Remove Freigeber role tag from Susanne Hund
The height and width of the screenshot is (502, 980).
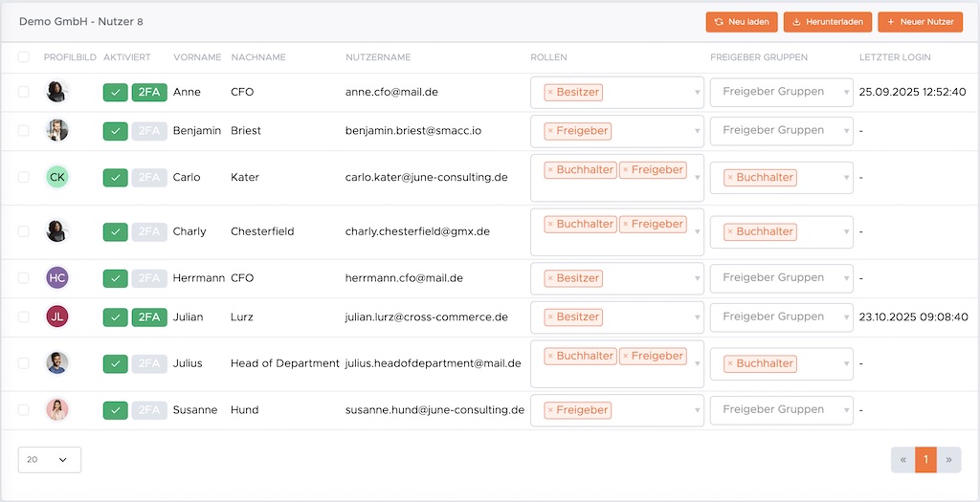(550, 410)
